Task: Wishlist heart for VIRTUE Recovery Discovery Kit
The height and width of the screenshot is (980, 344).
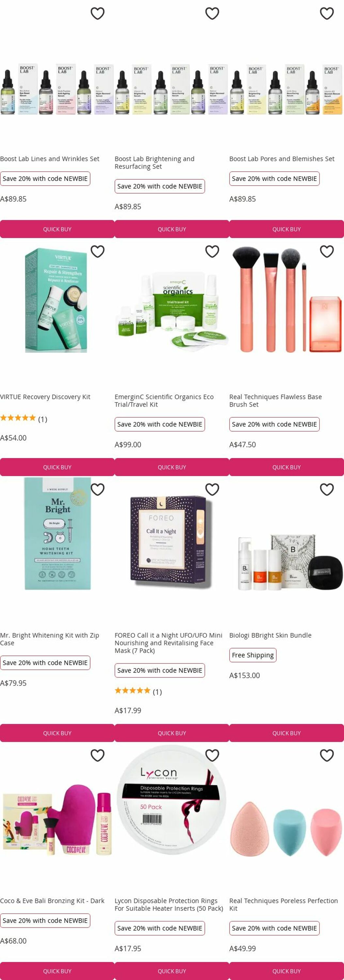Action: (x=98, y=252)
